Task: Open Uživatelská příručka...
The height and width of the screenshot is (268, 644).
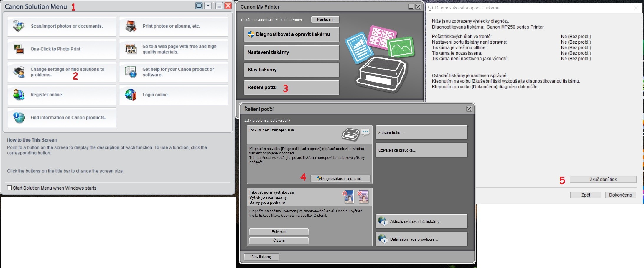Action: pos(422,150)
